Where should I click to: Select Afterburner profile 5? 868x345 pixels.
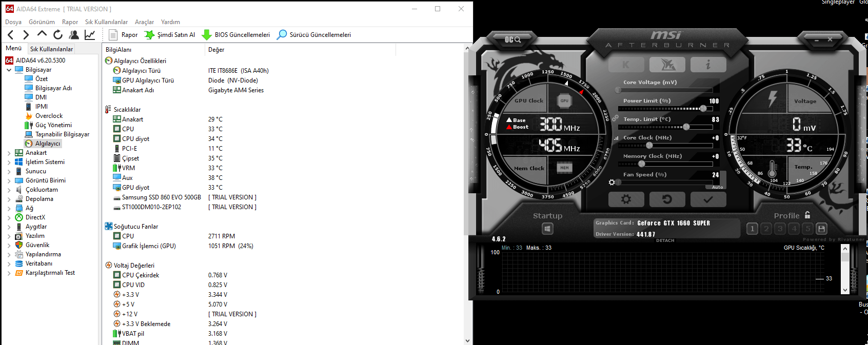click(807, 229)
